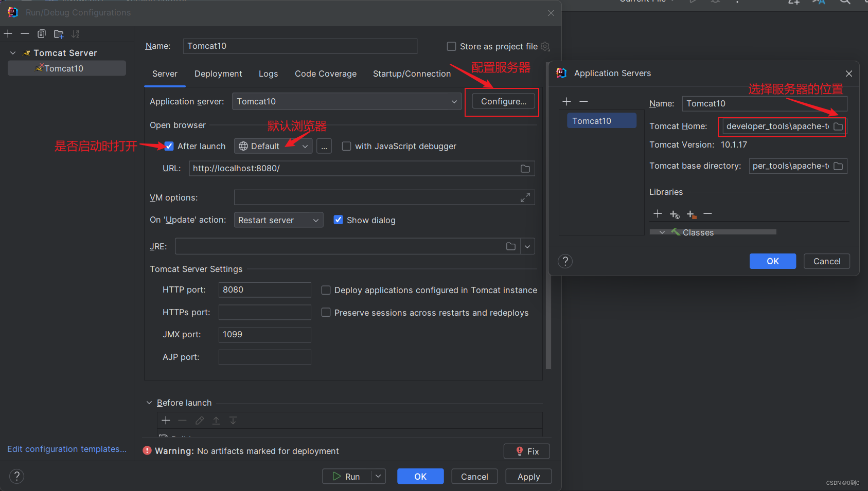The image size is (868, 491).
Task: Click Configure... button
Action: coord(503,101)
